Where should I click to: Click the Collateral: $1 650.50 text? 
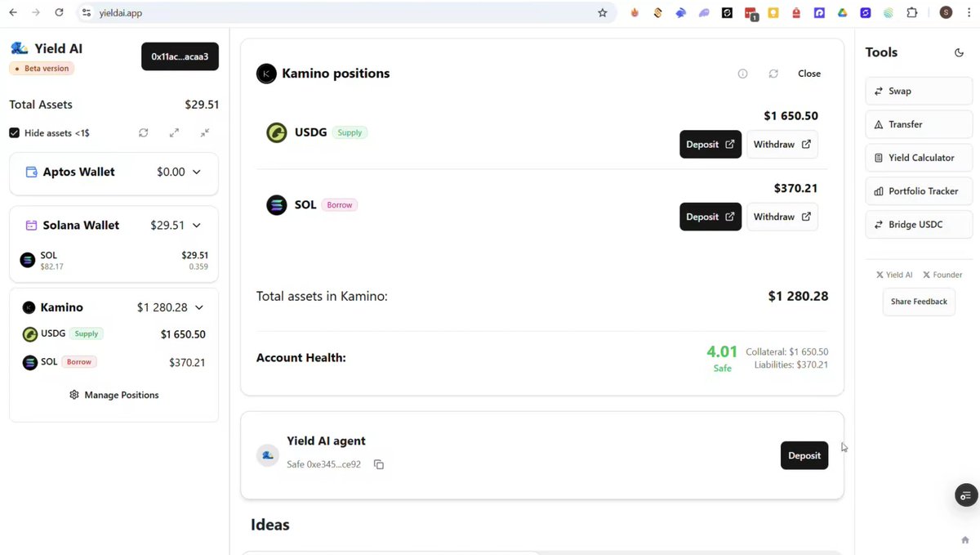pyautogui.click(x=787, y=351)
